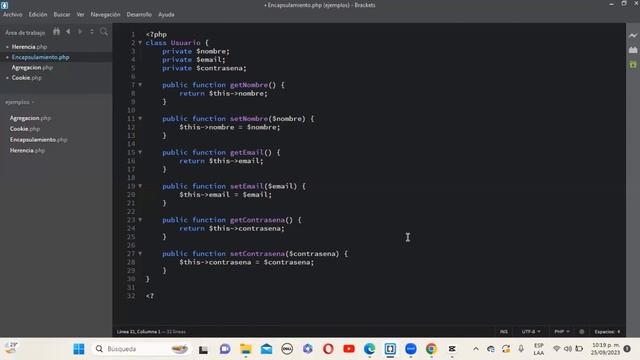Viewport: 640px width, 360px height.
Task: Open Navegación menu
Action: (x=105, y=14)
